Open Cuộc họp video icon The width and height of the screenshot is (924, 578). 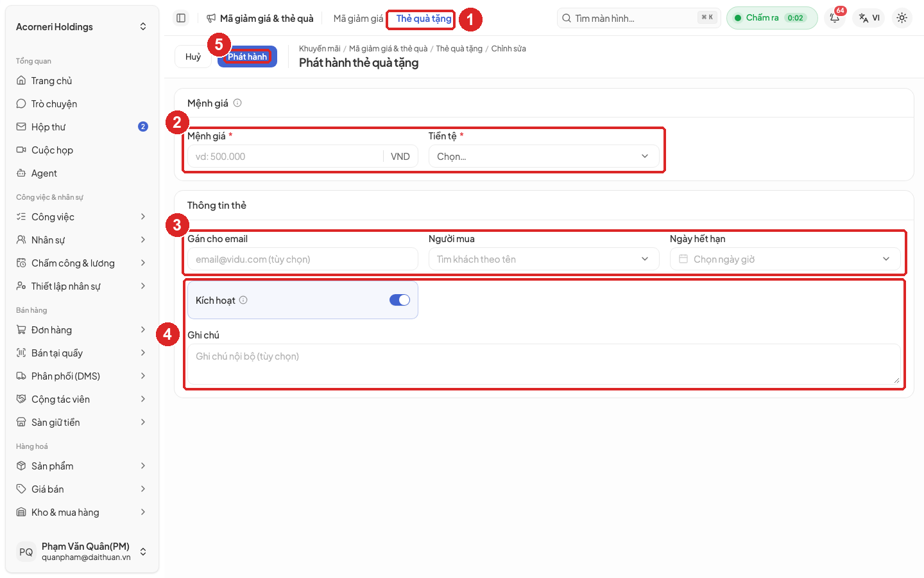pyautogui.click(x=21, y=150)
